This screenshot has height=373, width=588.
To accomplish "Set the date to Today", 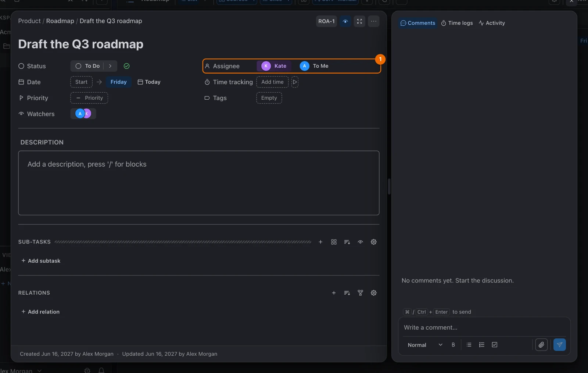I will 149,82.
